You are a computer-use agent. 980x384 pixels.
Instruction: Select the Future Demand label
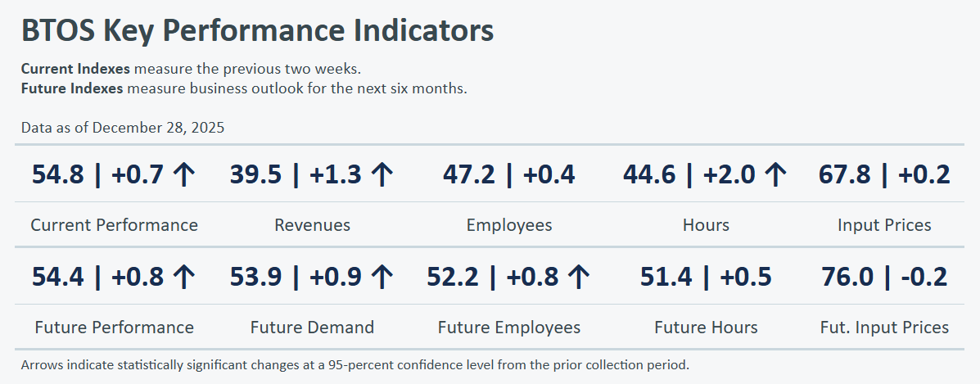(x=312, y=328)
